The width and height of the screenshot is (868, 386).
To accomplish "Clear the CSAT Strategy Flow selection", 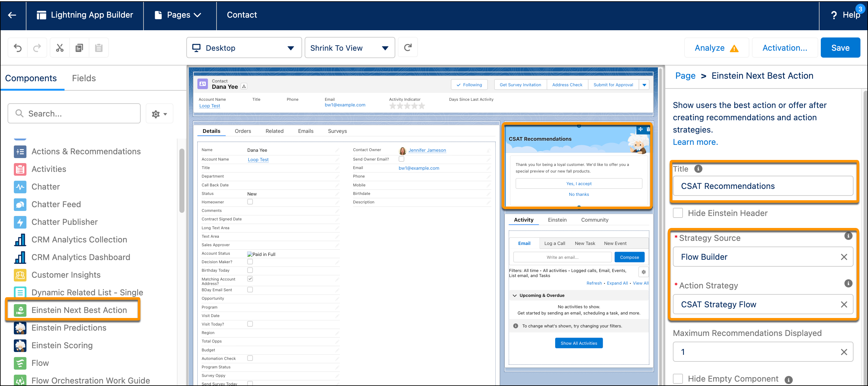I will pyautogui.click(x=844, y=304).
